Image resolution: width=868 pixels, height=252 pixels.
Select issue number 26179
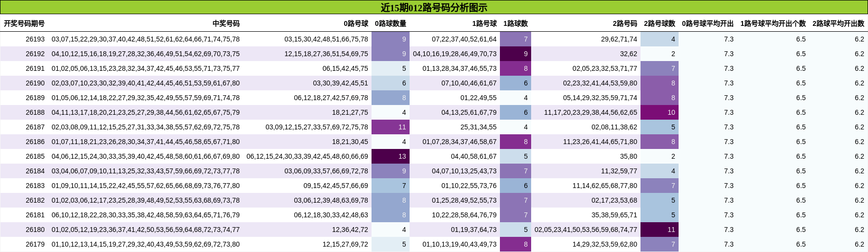[x=35, y=244]
